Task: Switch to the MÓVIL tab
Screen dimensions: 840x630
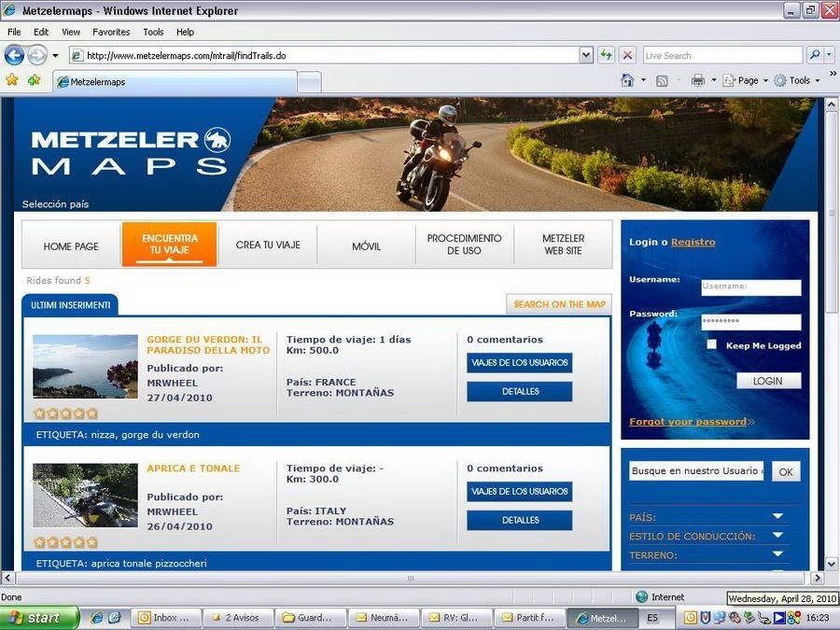Action: click(367, 246)
